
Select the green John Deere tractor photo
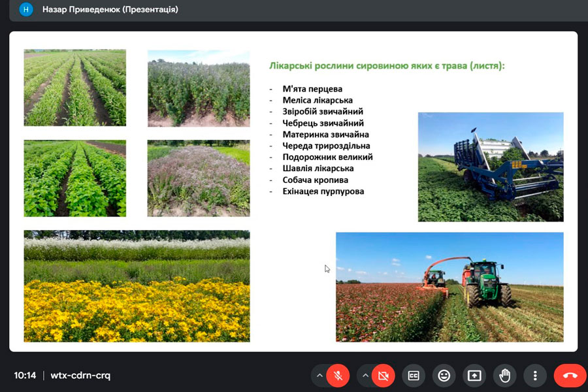pyautogui.click(x=449, y=287)
